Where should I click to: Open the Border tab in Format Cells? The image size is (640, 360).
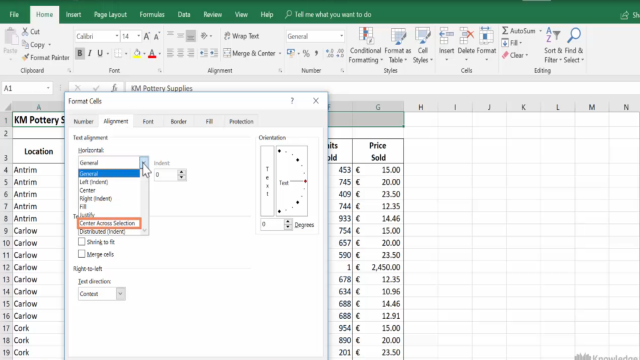[178, 122]
